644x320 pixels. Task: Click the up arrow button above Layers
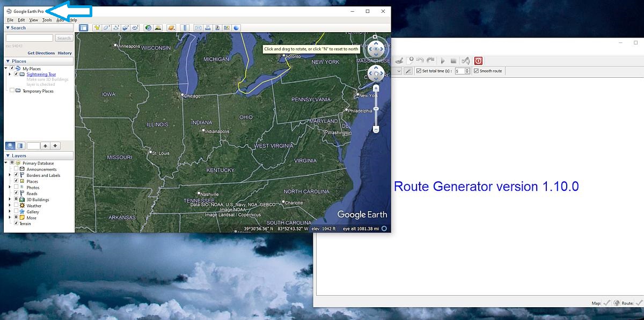point(46,146)
